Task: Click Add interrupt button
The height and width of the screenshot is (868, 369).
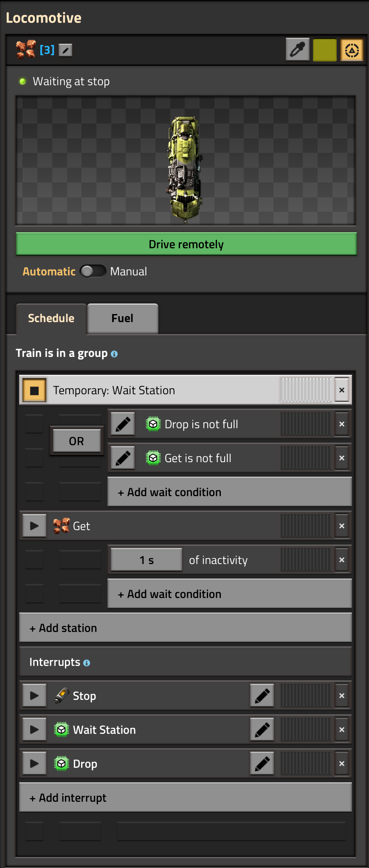Action: click(186, 798)
